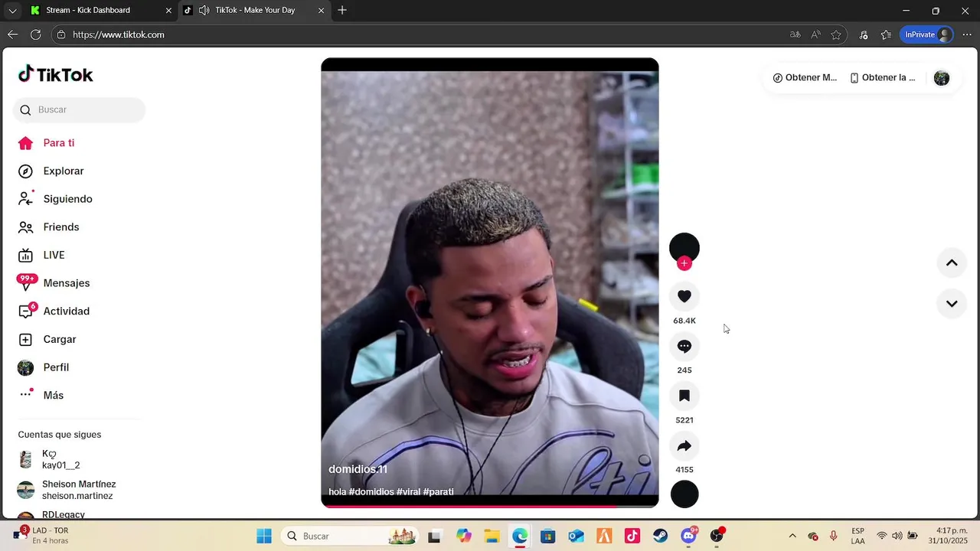View site information lock icon
Viewport: 980px width, 551px height.
pyautogui.click(x=61, y=34)
